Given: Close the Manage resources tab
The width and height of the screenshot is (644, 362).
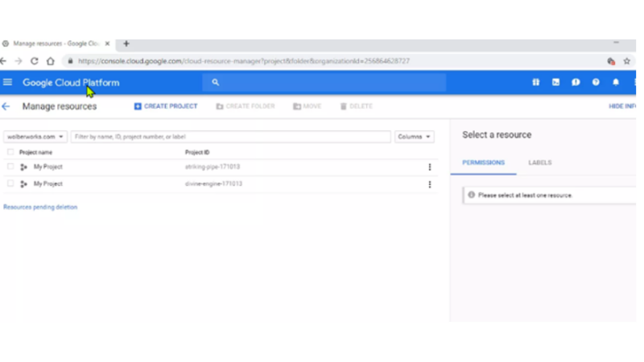Looking at the screenshot, I should click(x=107, y=43).
